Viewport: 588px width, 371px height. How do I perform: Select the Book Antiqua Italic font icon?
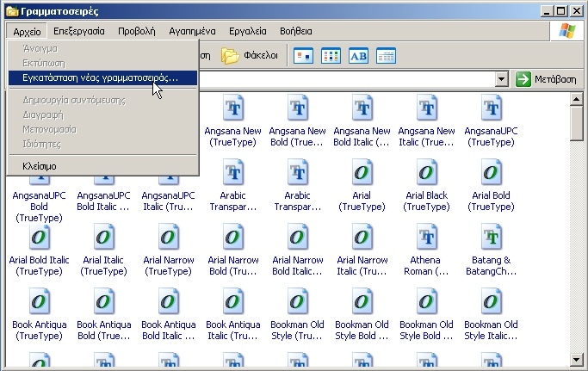(x=232, y=301)
